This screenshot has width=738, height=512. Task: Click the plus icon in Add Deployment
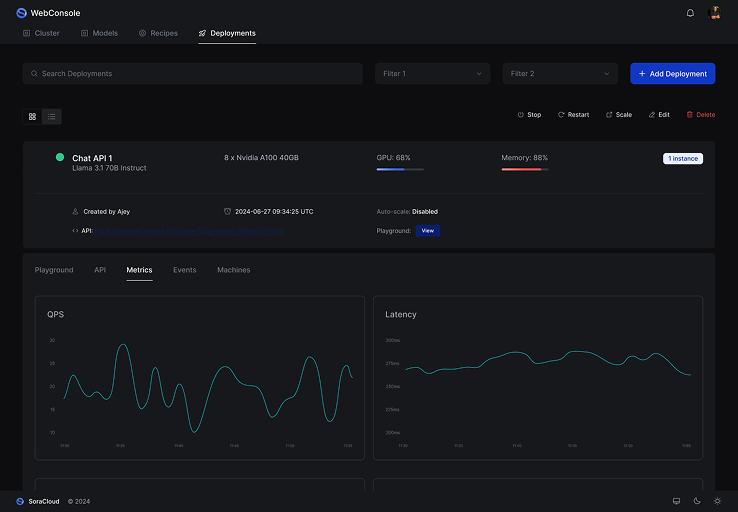[642, 73]
